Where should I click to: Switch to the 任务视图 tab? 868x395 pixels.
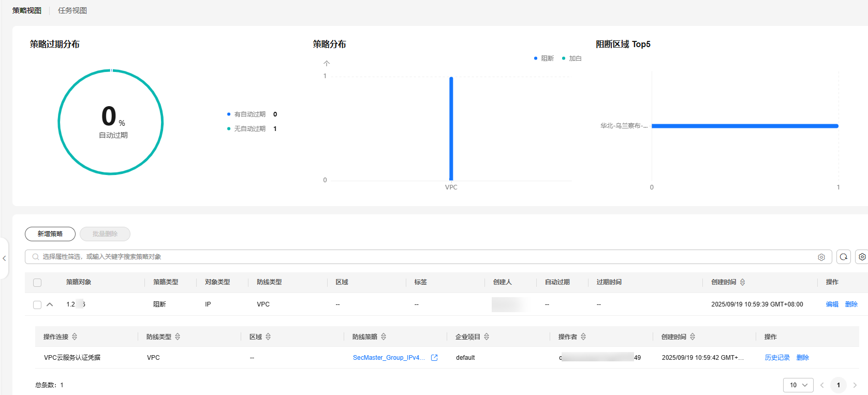coord(72,10)
